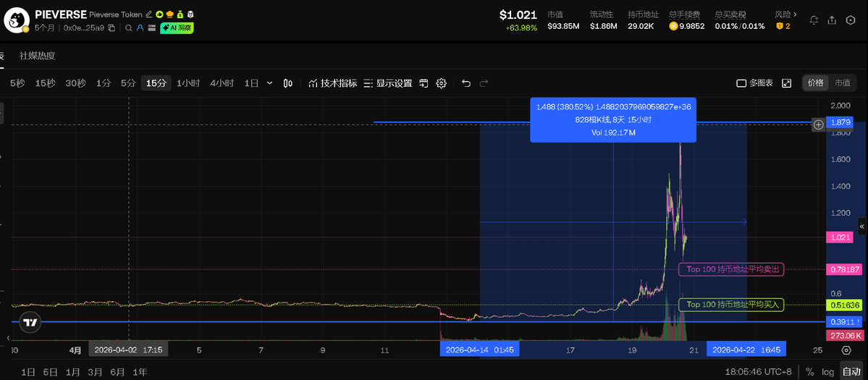The image size is (868, 380).
Task: Click the bell alert icon
Action: click(x=814, y=20)
